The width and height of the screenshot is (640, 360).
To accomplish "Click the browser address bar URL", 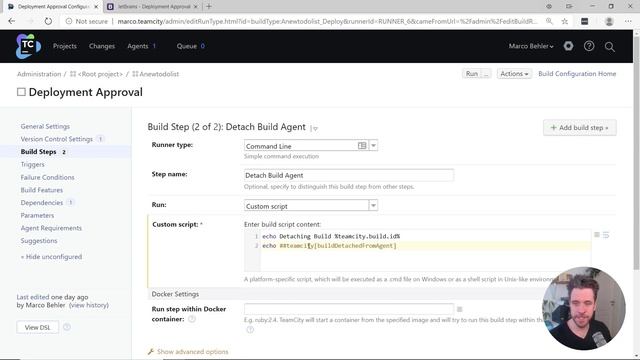I will pos(327,21).
